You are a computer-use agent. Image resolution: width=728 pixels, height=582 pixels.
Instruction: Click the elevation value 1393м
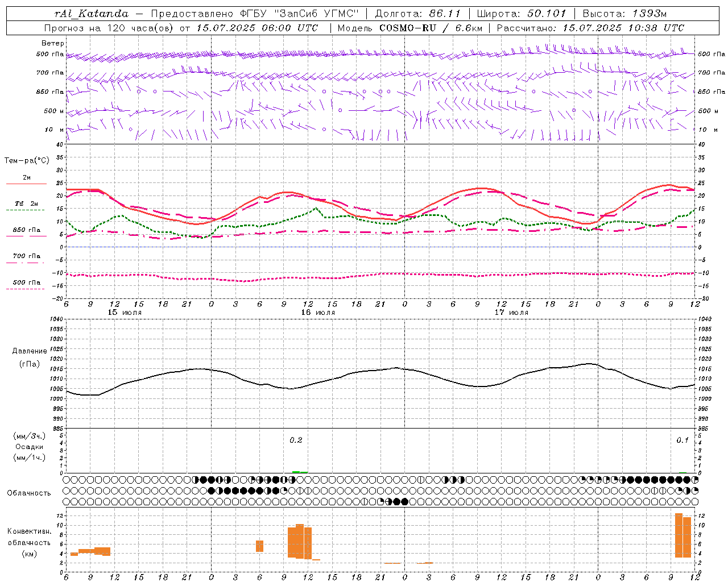tap(650, 14)
